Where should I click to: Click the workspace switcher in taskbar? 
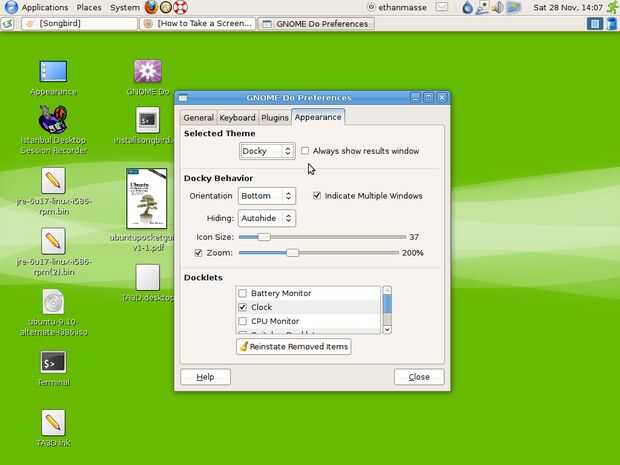coord(594,24)
